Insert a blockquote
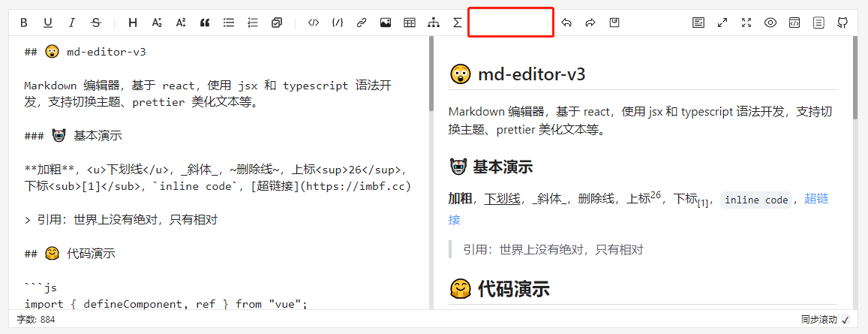The image size is (868, 334). tap(205, 23)
